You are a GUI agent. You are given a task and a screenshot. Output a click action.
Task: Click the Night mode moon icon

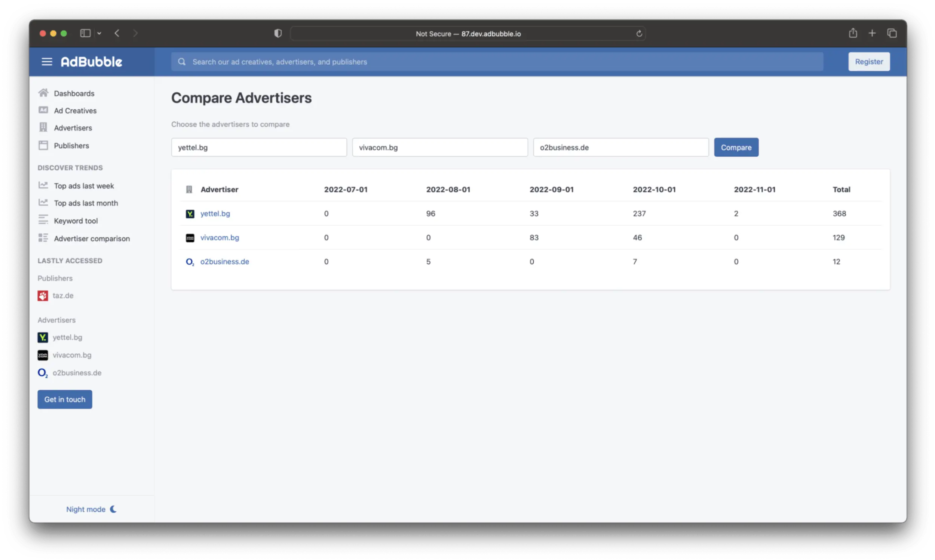pyautogui.click(x=113, y=509)
